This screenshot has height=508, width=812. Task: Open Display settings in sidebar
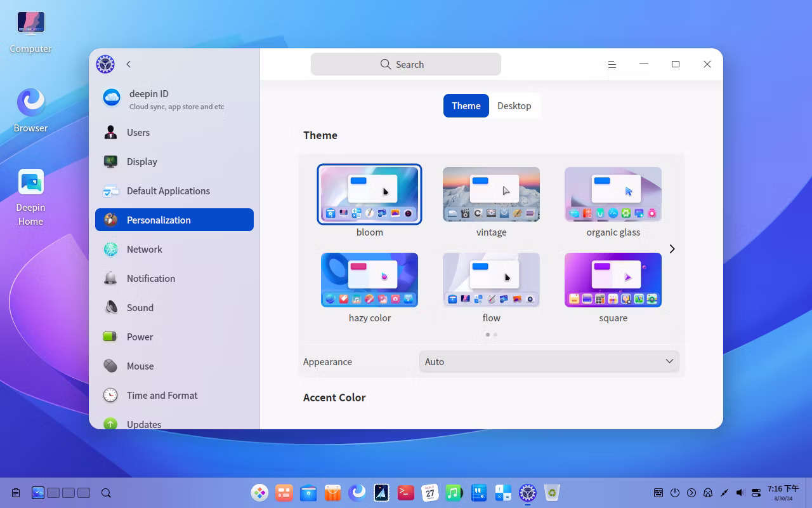[x=141, y=162]
